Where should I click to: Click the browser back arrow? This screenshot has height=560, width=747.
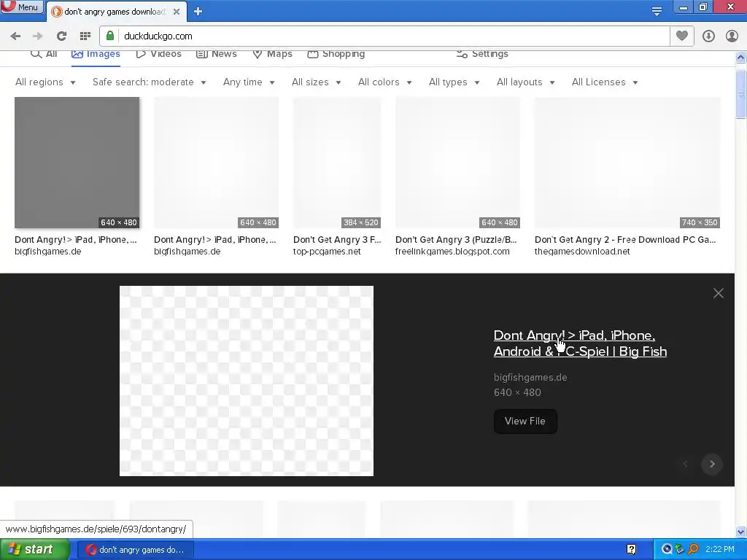pos(15,36)
